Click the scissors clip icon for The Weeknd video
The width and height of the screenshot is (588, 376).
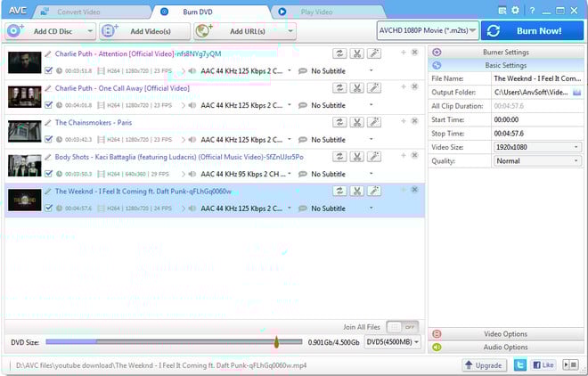coord(357,192)
